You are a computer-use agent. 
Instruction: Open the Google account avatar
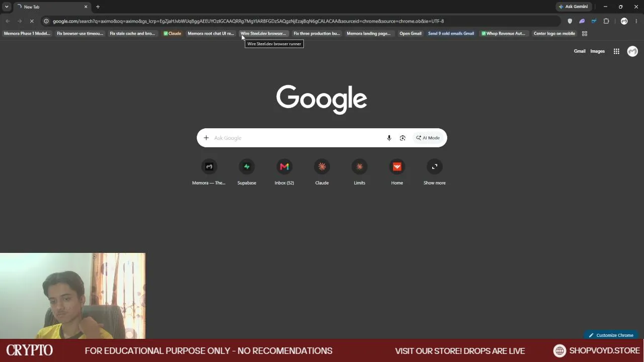tap(632, 51)
